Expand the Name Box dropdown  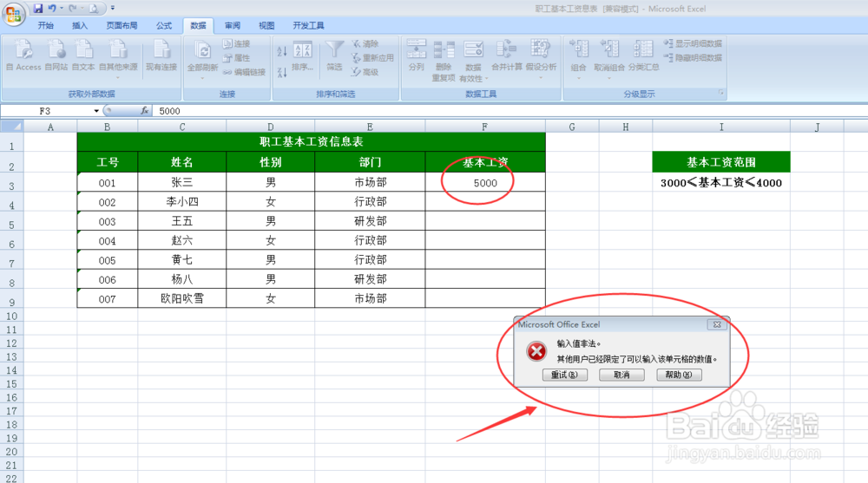tap(96, 111)
